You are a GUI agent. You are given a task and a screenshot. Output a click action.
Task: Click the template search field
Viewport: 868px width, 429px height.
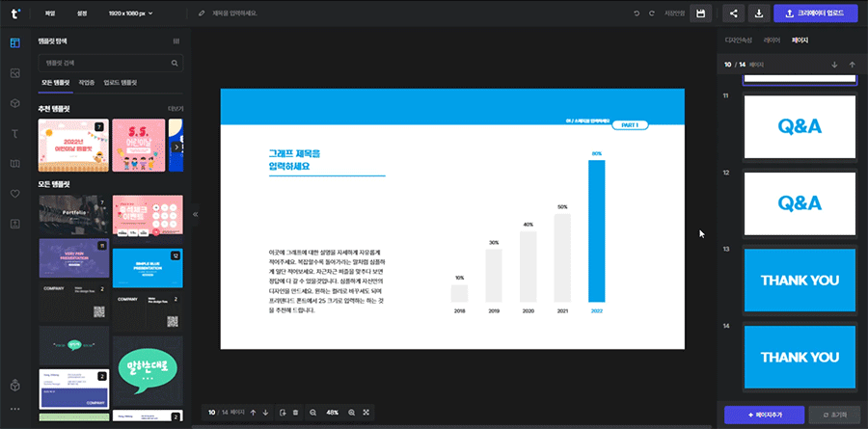point(104,64)
